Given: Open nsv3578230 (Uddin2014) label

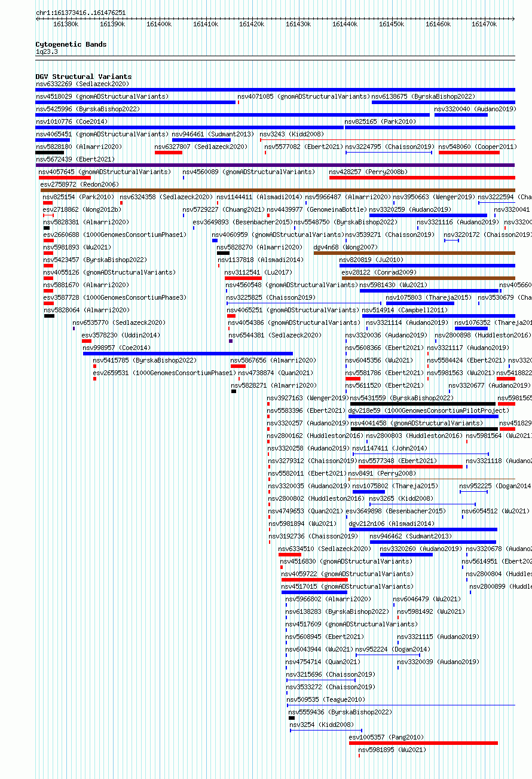Looking at the screenshot, I should coord(121,335).
